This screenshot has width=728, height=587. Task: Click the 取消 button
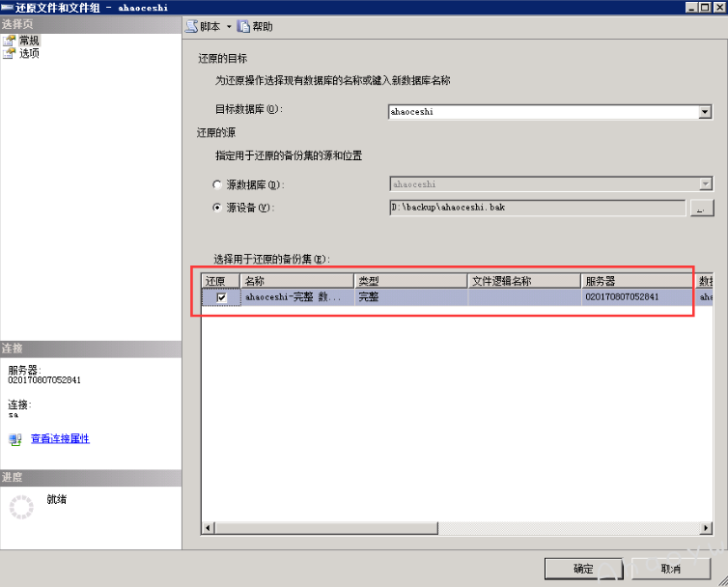[x=670, y=569]
